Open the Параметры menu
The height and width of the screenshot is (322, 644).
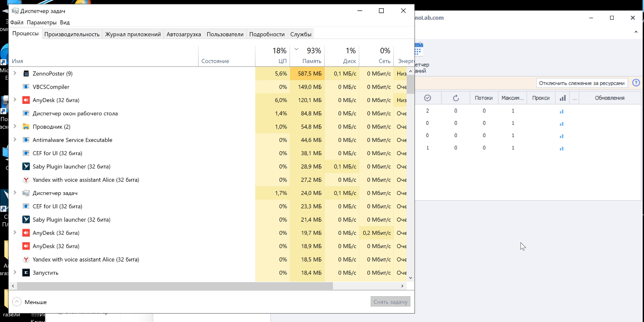click(x=42, y=22)
